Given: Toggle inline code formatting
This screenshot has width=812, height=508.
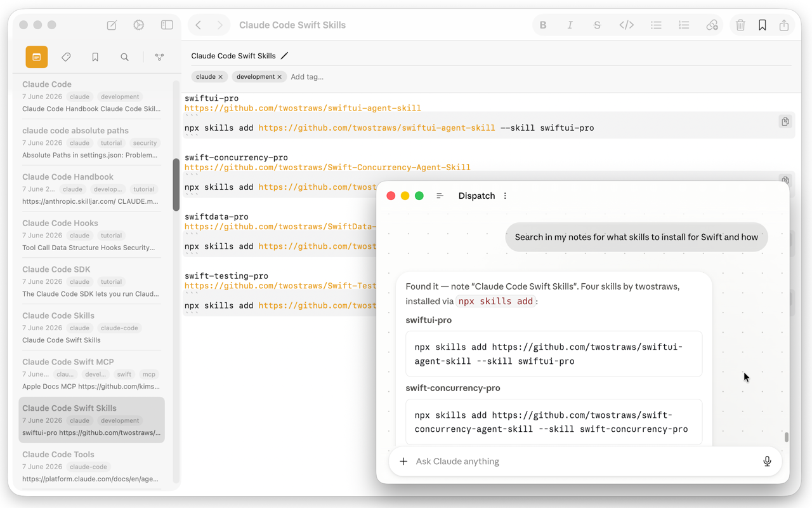Looking at the screenshot, I should tap(626, 25).
